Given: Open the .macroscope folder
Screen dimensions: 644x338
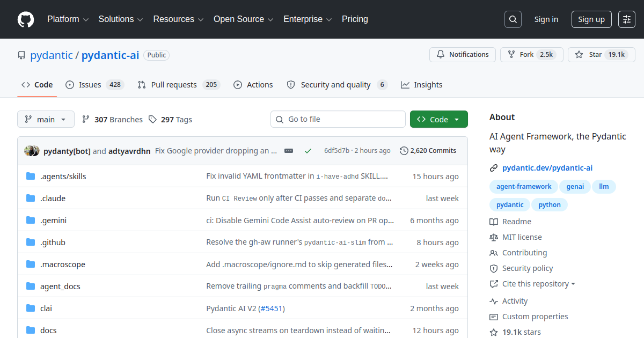Looking at the screenshot, I should click(63, 264).
